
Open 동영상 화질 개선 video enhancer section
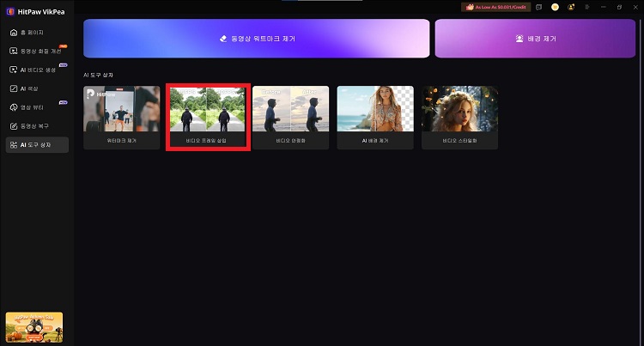tap(37, 51)
